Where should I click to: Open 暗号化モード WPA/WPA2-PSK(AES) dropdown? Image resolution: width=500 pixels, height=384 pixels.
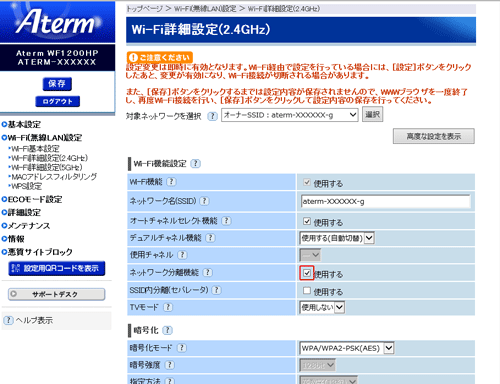347,348
